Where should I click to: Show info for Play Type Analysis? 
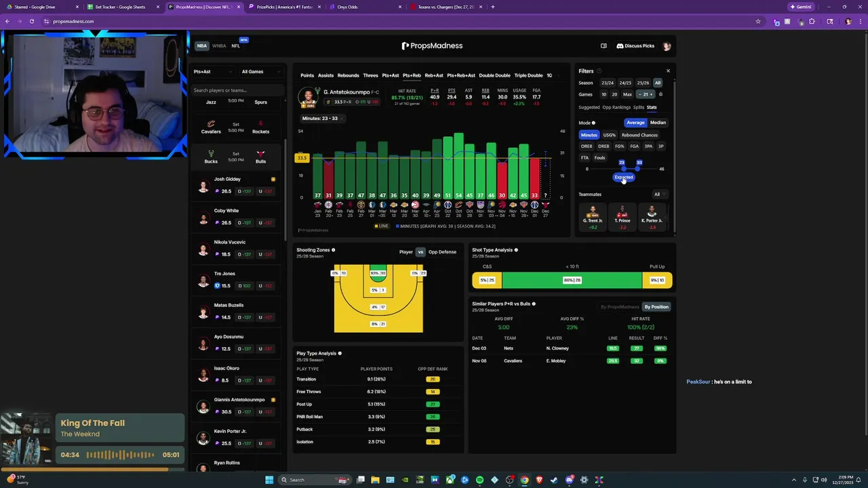coord(340,353)
